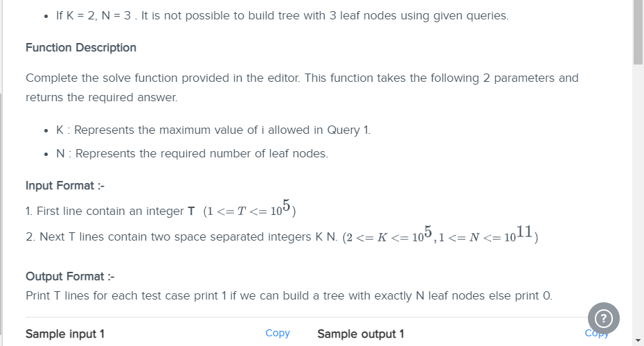Click the Sample input 1 heading
This screenshot has height=346, width=644.
[65, 334]
